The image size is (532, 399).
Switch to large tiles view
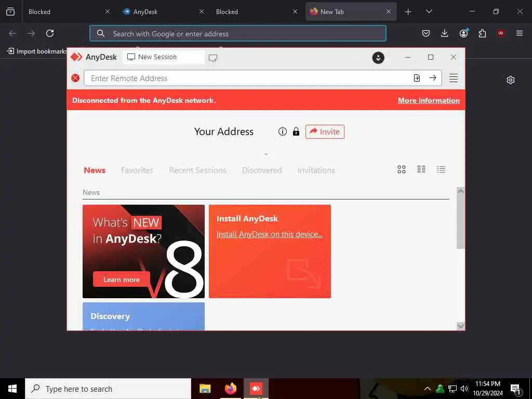(402, 169)
